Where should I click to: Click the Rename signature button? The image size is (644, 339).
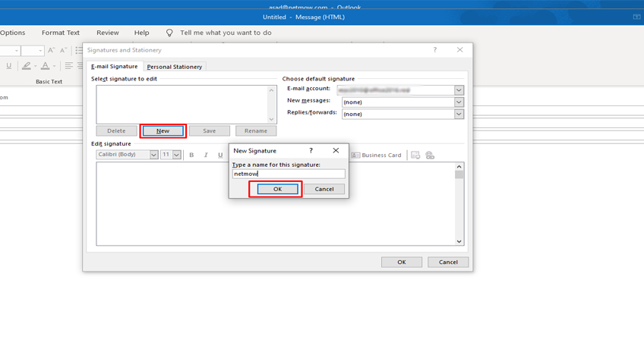pos(256,130)
